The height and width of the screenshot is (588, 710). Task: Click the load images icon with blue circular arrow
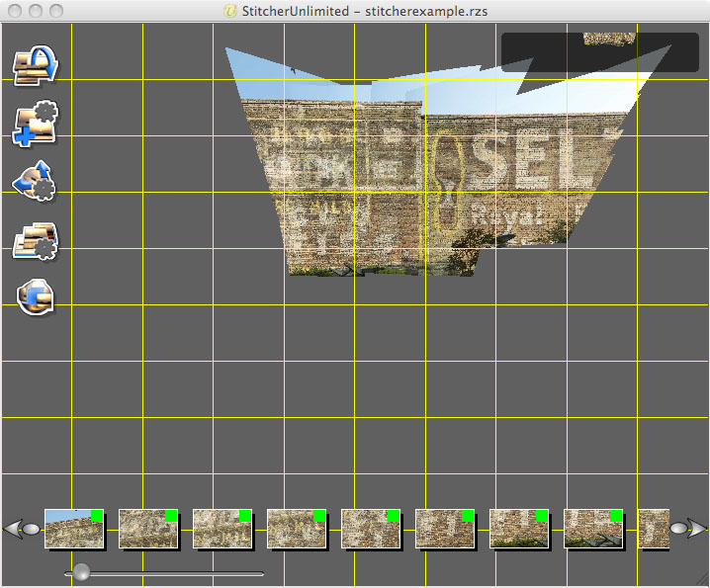36,65
